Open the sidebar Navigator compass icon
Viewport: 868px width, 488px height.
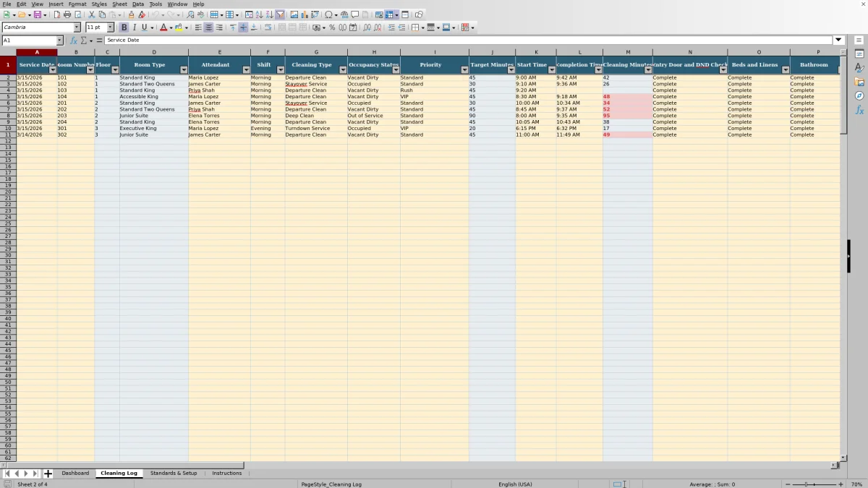point(859,95)
